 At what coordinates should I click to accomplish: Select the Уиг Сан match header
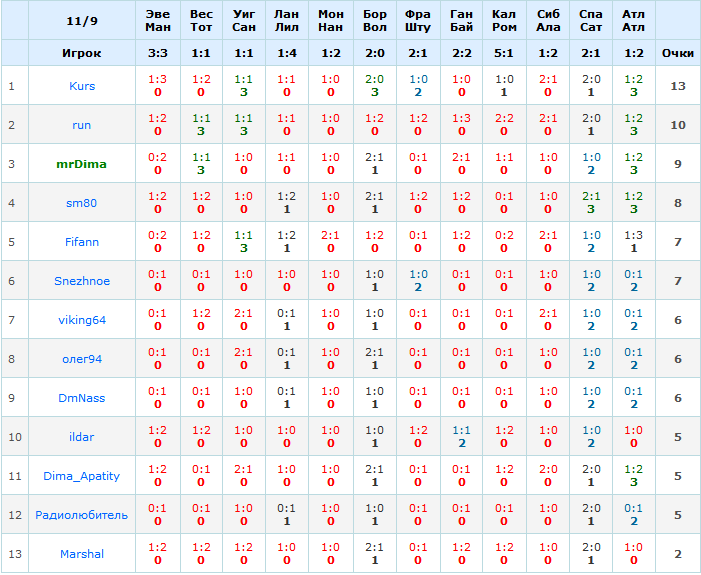point(244,21)
